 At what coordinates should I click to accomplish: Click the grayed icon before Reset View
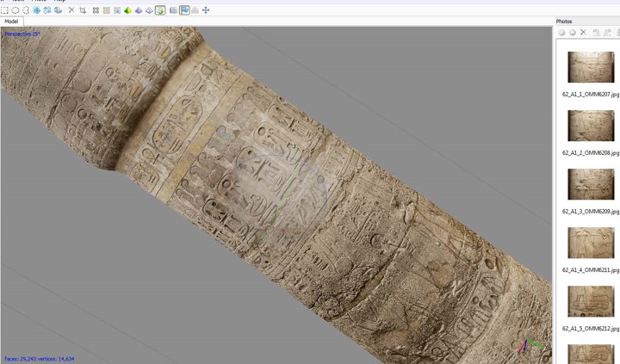pyautogui.click(x=195, y=10)
